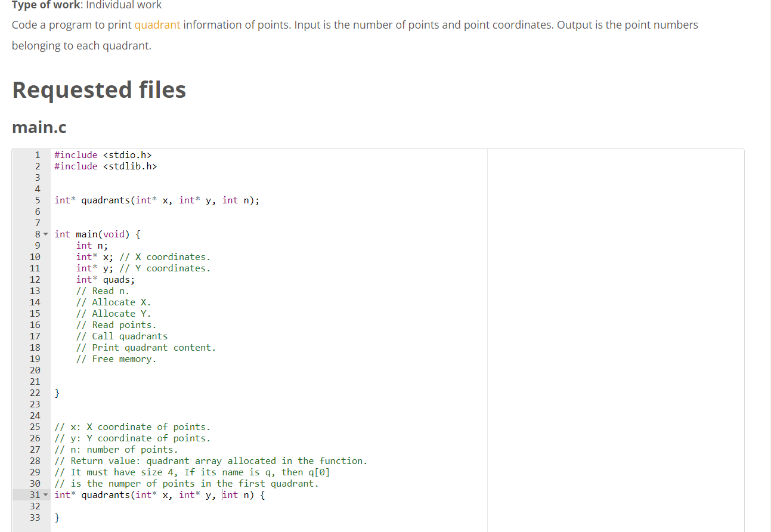Click the Type of work: Individual work text
This screenshot has height=532, width=771.
coord(86,5)
